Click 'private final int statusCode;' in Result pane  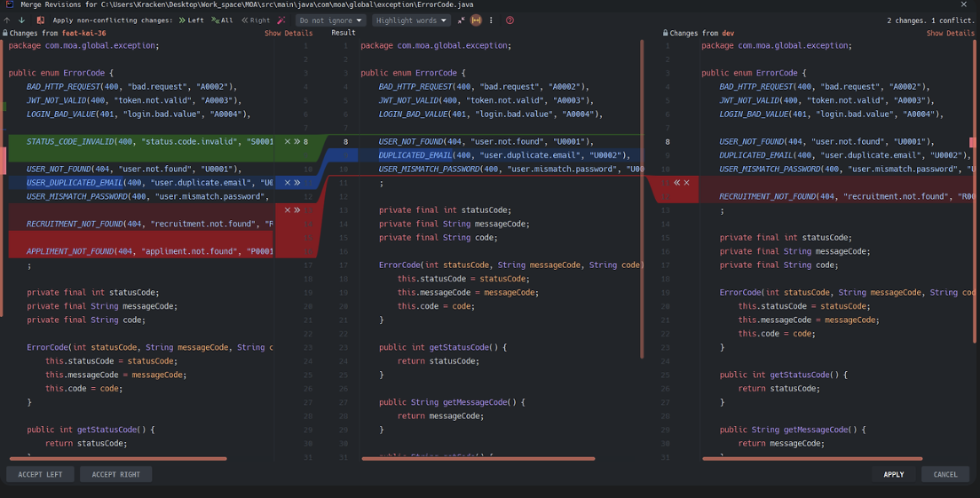pos(445,210)
